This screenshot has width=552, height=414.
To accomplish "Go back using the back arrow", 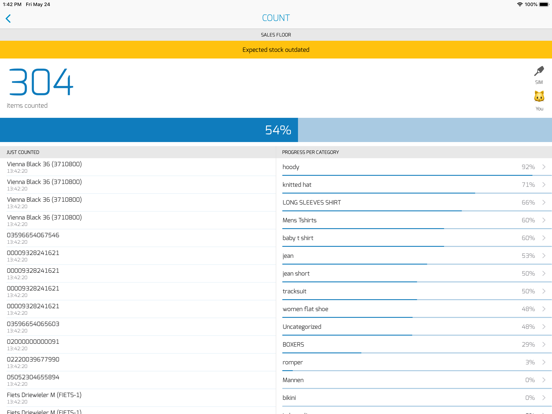I will (x=8, y=18).
